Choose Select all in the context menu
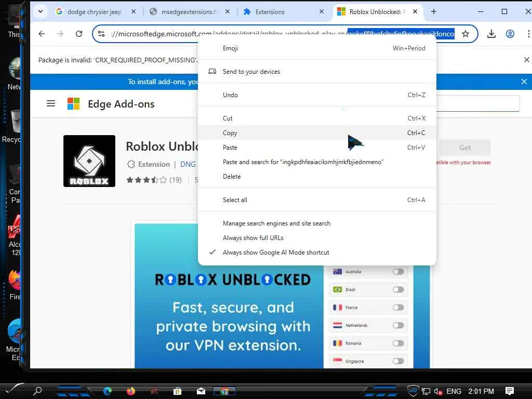 317,200
